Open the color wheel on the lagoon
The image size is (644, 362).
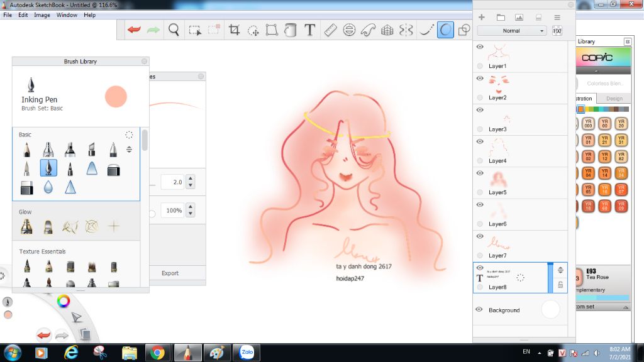[x=64, y=301]
